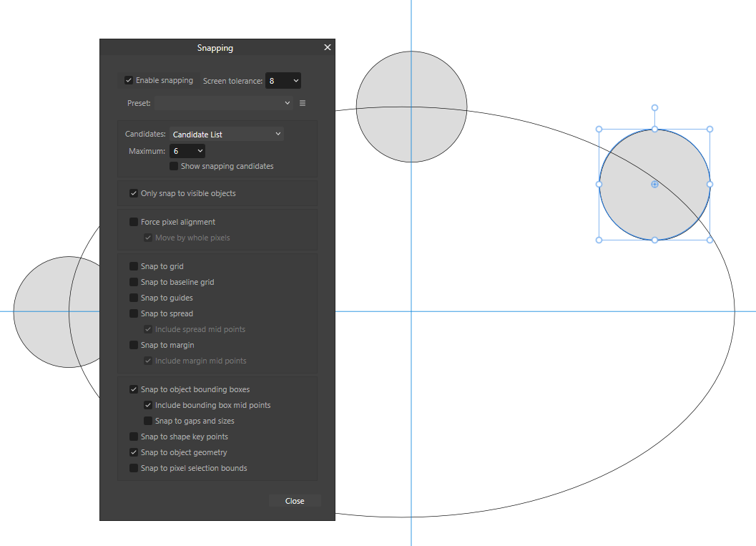Enable Show snapping candidates
Screen dimensions: 756x546
click(173, 165)
